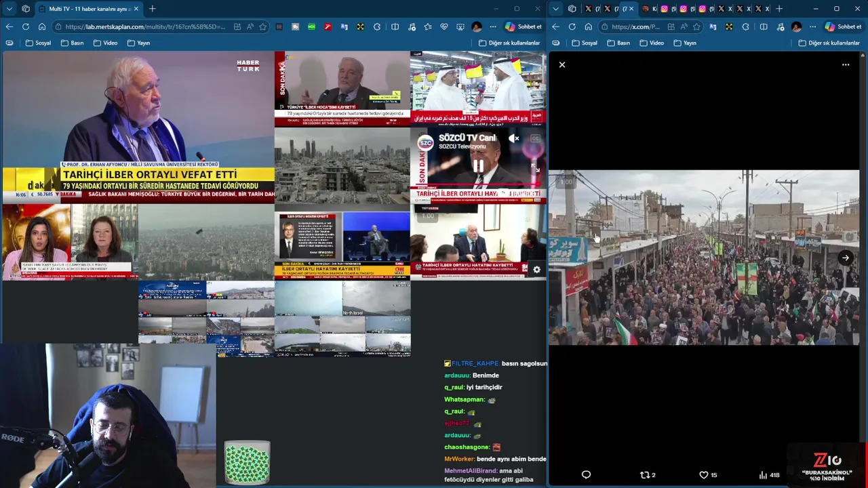Pause the Sözcü TV Canlı stream
Viewport: 868px width, 488px height.
[x=478, y=165]
